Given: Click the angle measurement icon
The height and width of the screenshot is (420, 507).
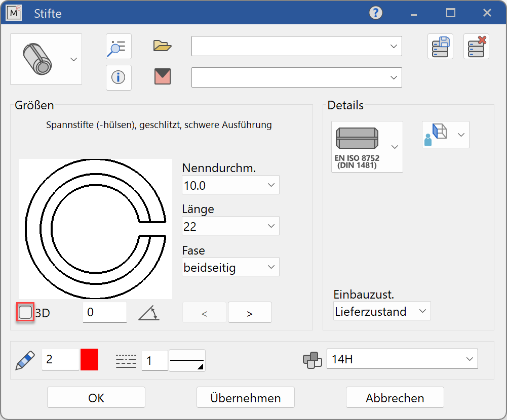Looking at the screenshot, I should [x=149, y=313].
